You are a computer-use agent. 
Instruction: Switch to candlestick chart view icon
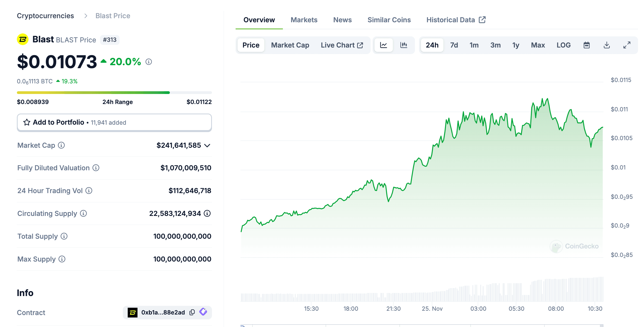click(x=404, y=45)
